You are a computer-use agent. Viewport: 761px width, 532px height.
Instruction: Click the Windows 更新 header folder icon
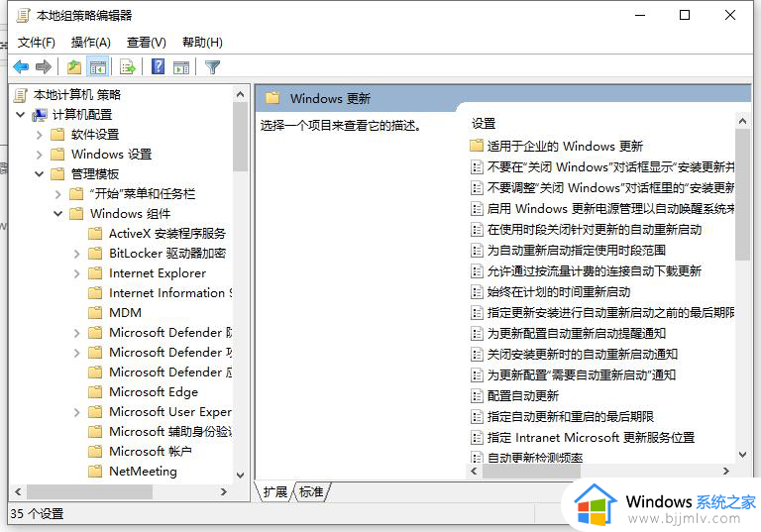pos(272,97)
